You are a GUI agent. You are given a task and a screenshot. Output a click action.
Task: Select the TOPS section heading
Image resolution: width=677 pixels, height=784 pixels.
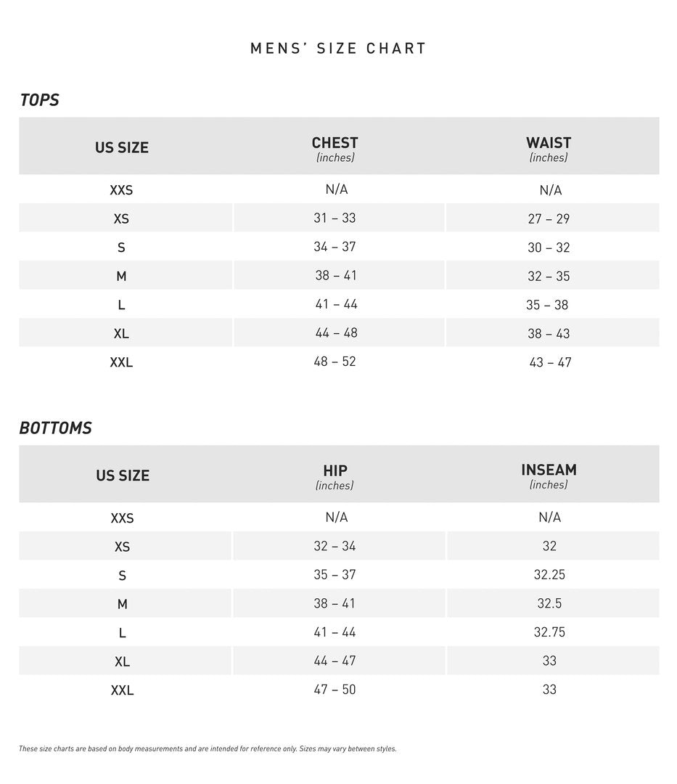tap(39, 100)
